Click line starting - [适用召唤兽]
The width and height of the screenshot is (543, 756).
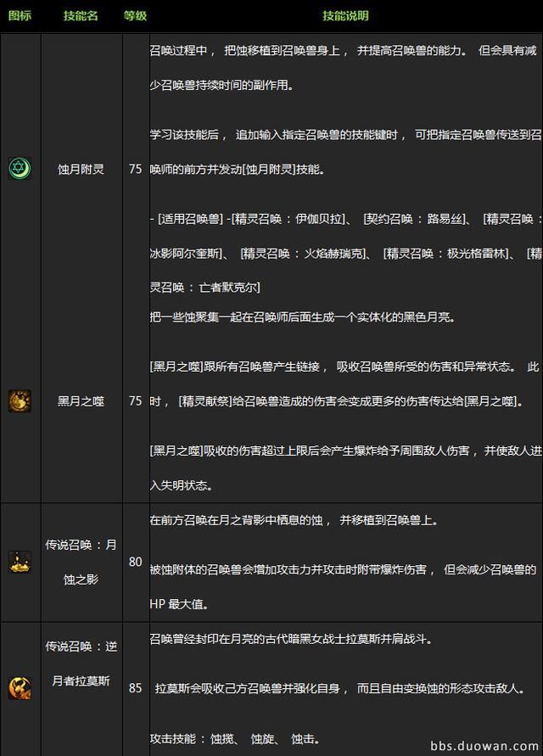[346, 220]
